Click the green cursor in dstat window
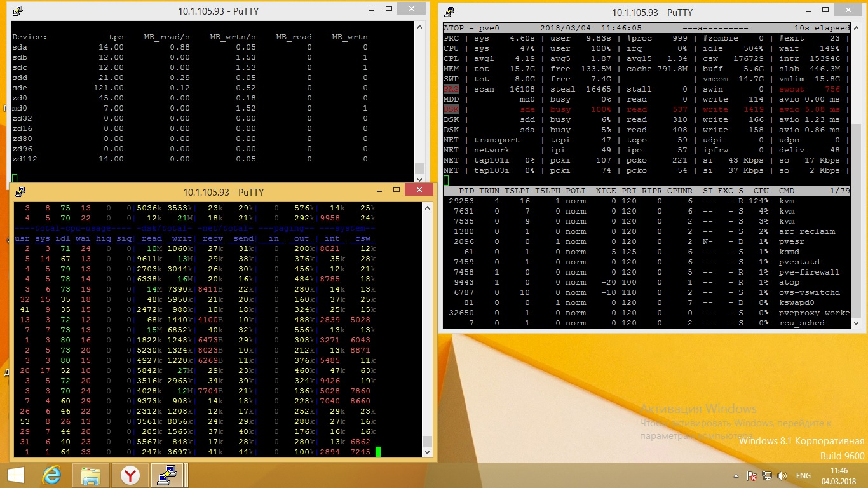 pos(377,452)
